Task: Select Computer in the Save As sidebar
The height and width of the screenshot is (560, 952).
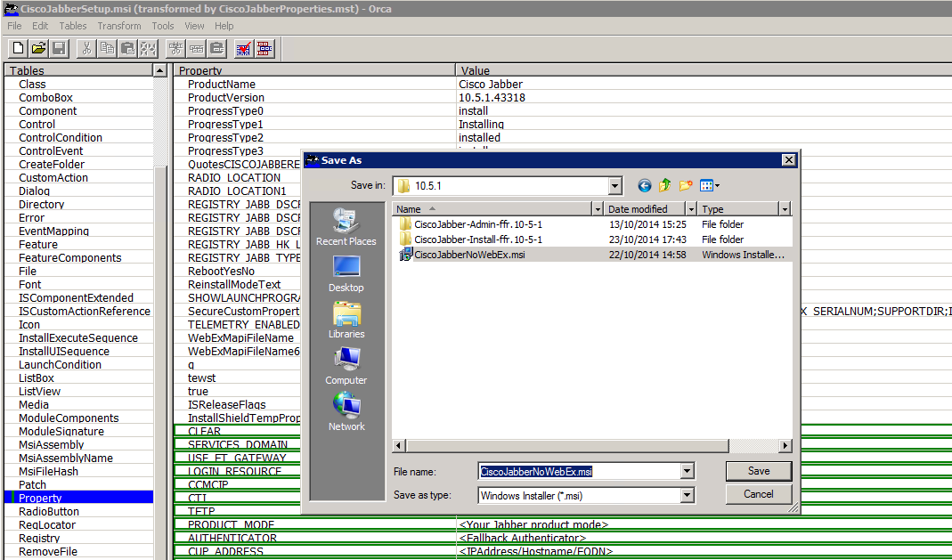Action: [346, 366]
